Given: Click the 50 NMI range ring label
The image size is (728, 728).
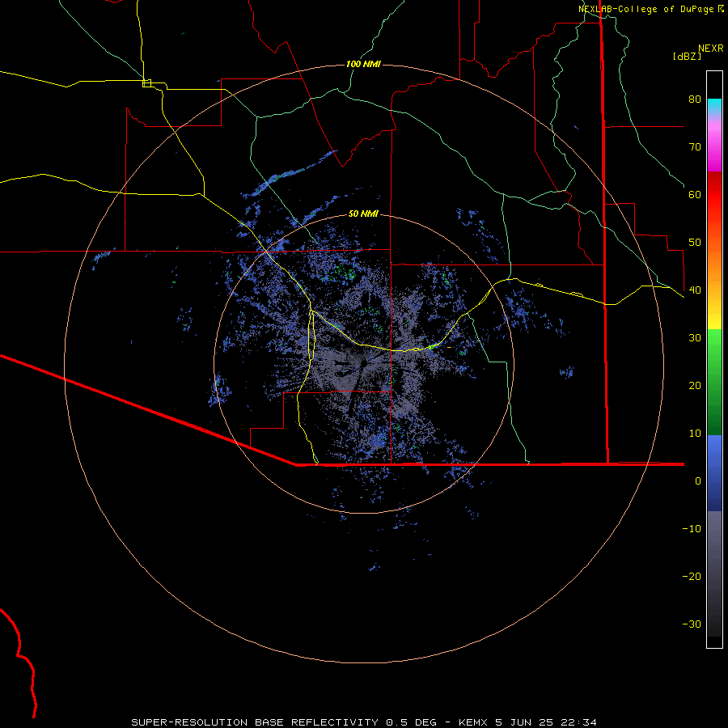Looking at the screenshot, I should tap(363, 214).
